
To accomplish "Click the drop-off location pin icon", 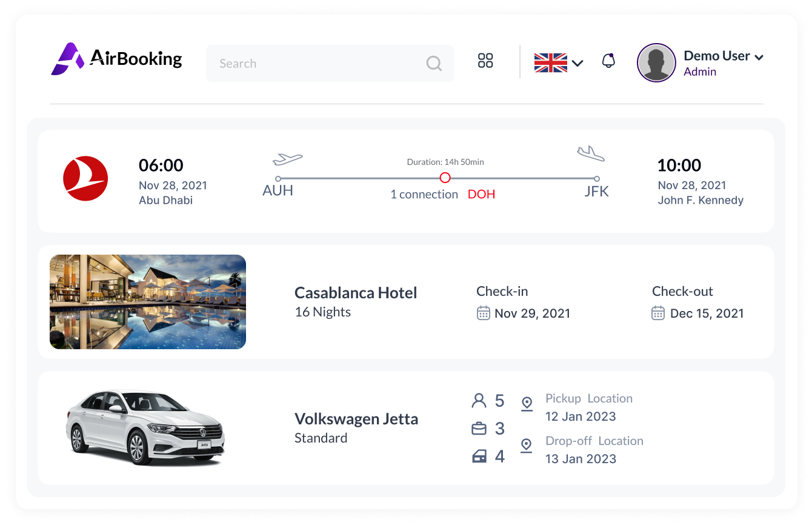I will (527, 446).
